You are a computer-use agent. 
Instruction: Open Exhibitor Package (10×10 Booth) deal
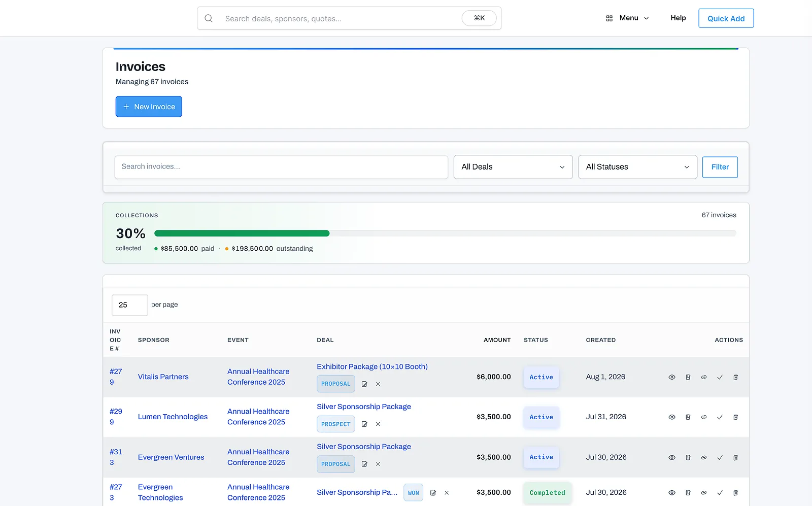coord(372,367)
